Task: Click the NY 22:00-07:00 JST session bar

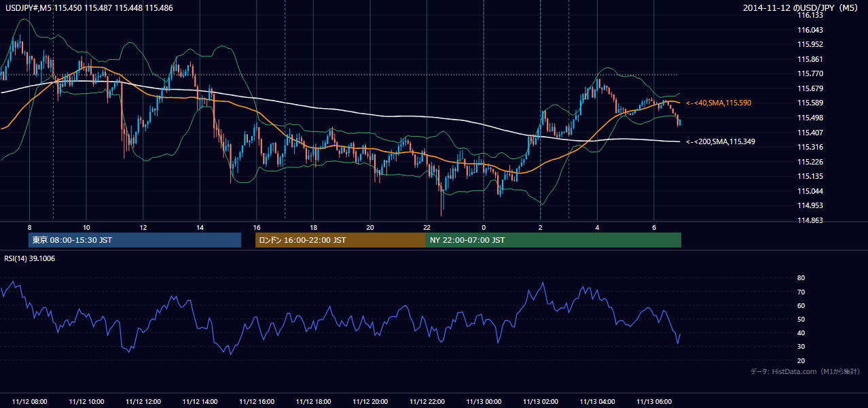Action: point(554,240)
